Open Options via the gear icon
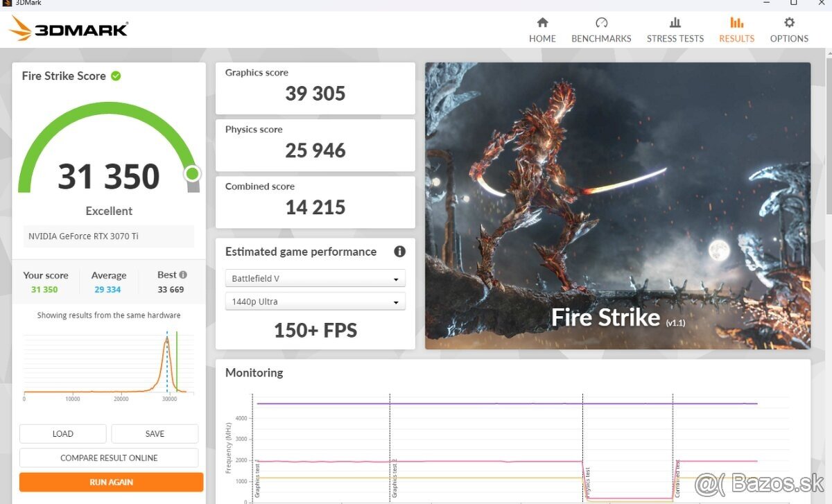Screen dimensions: 832x504 pos(789,23)
